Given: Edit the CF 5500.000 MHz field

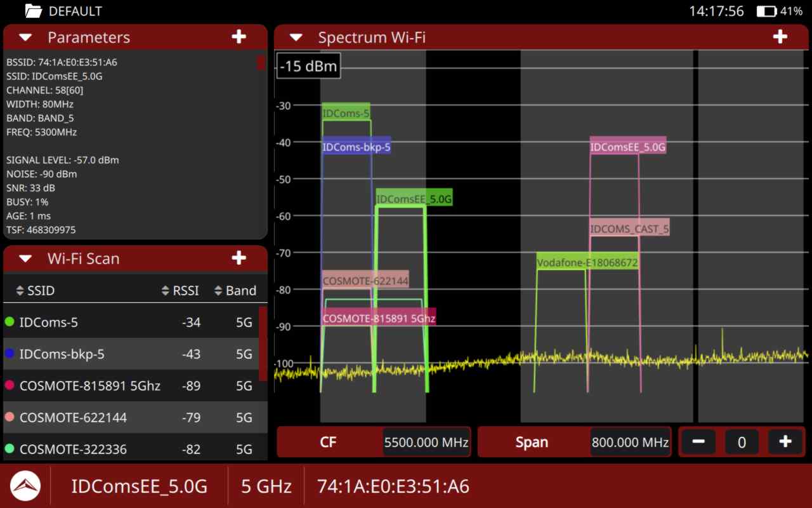Looking at the screenshot, I should point(426,442).
